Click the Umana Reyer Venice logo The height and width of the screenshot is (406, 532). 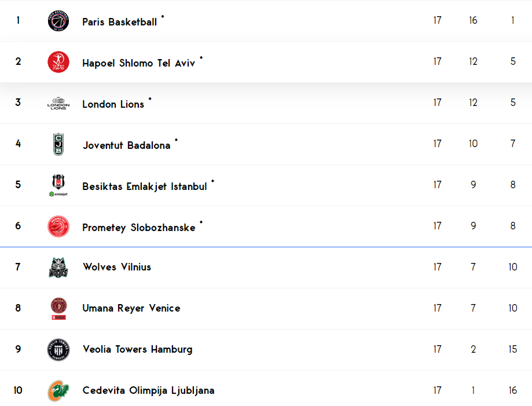click(x=58, y=309)
